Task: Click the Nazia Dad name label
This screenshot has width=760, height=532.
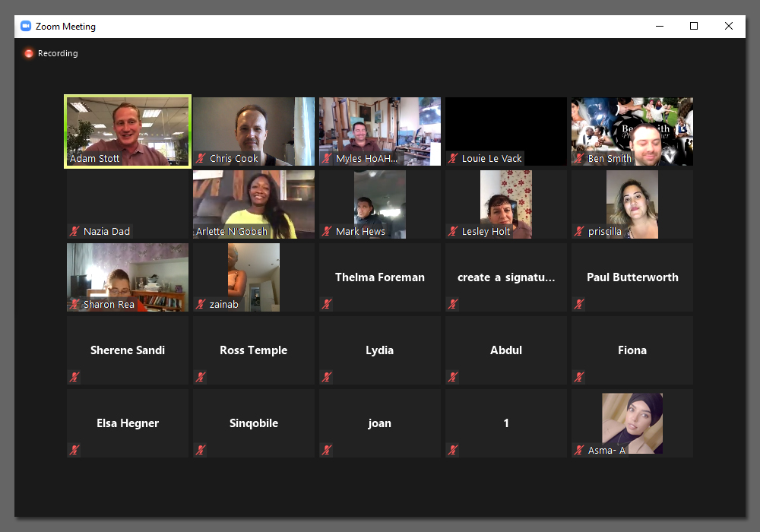Action: (106, 231)
